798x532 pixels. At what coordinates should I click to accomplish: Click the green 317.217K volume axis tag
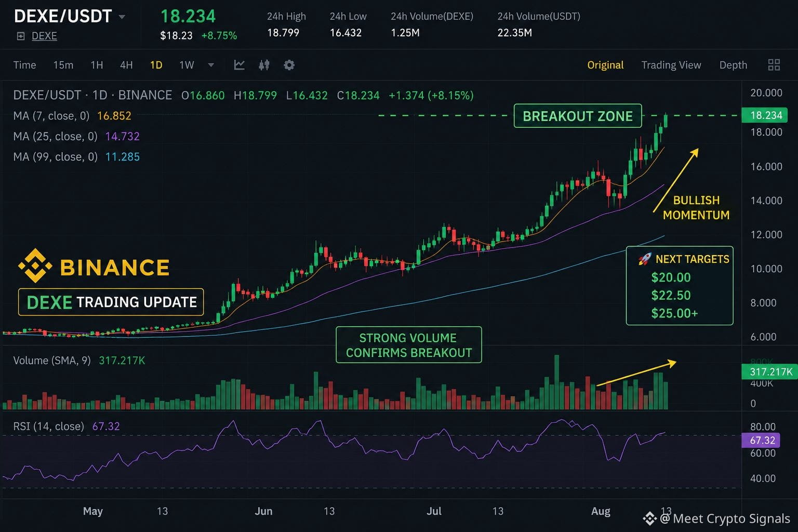click(770, 371)
